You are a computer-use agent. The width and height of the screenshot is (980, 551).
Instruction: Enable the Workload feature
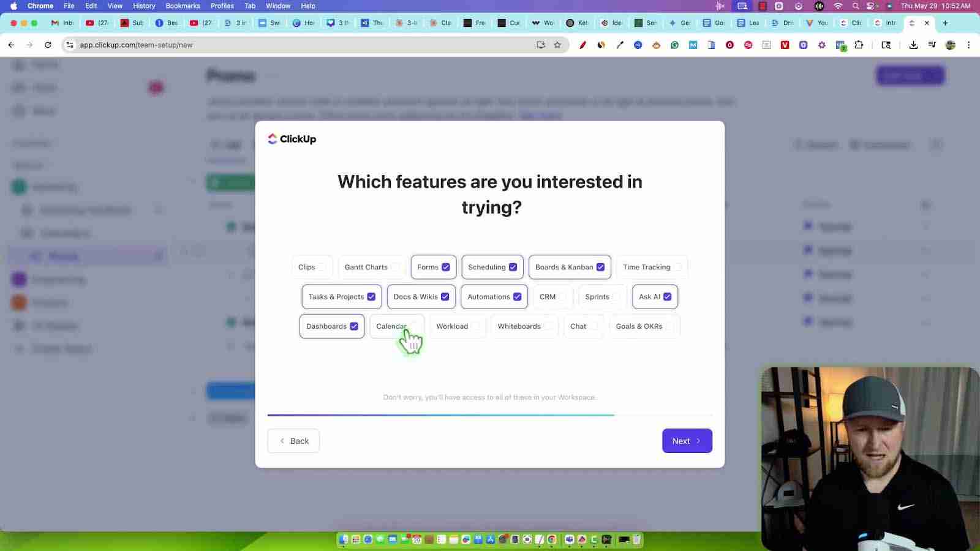tap(457, 326)
